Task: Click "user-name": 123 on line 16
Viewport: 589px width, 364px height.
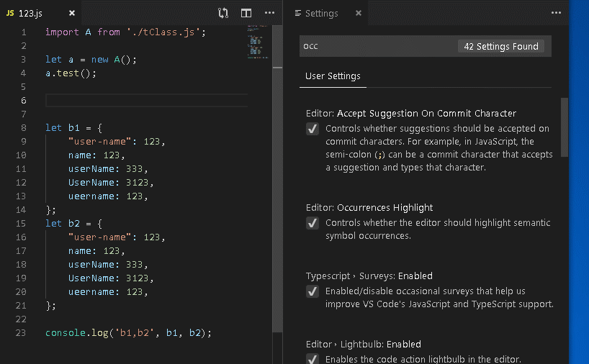Action: (x=117, y=237)
